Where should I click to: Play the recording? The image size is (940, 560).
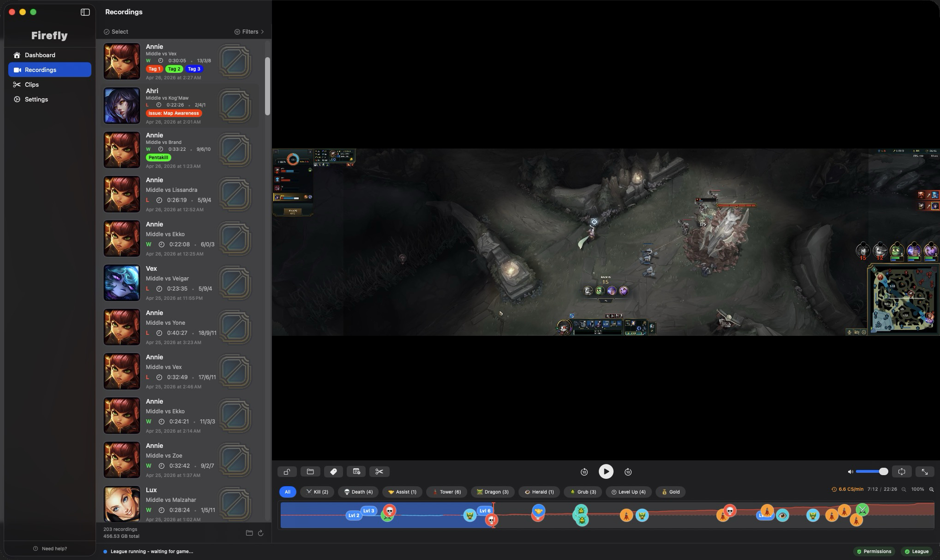pos(606,471)
